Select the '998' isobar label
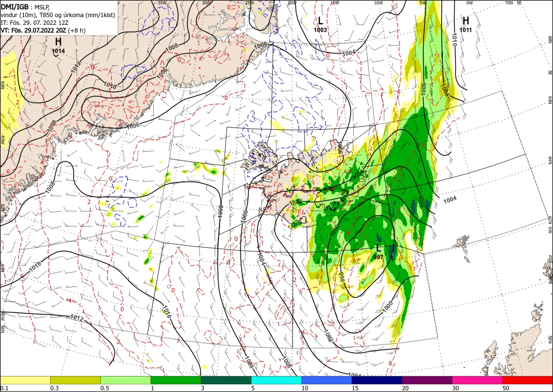Image resolution: width=553 pixels, height=392 pixels. pyautogui.click(x=342, y=277)
